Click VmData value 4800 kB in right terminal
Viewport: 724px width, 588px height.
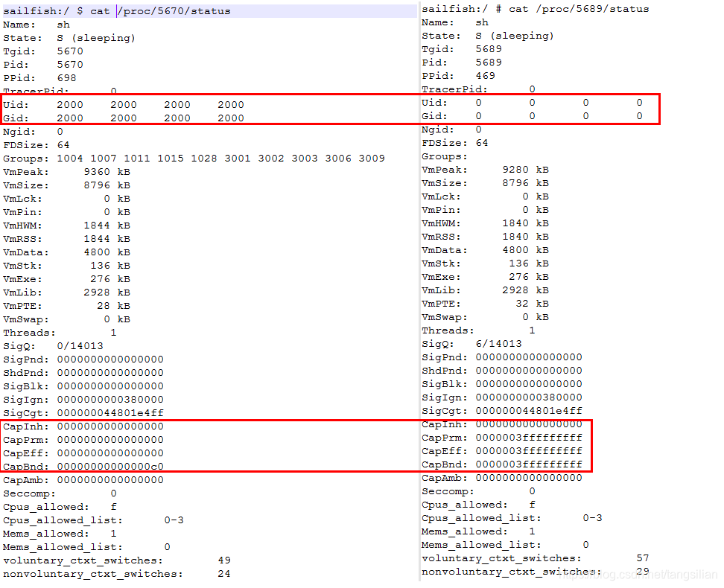(x=526, y=249)
